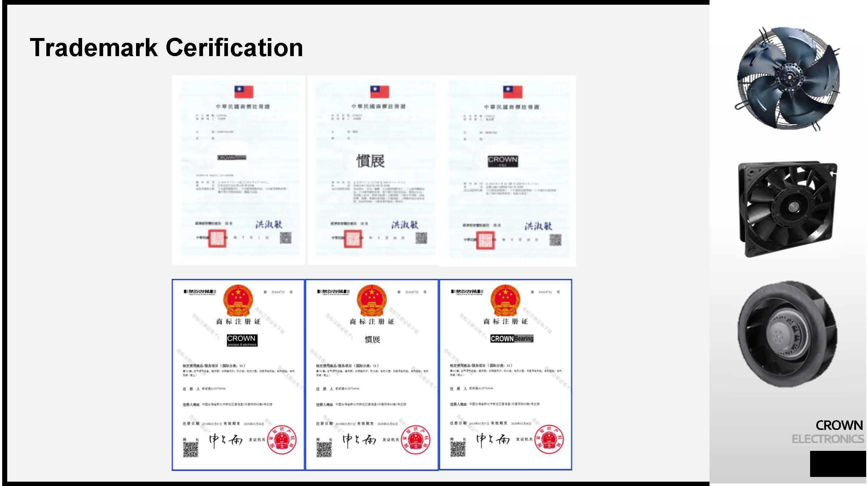Open the China certificate with small 慣展 mark
The image size is (868, 486).
click(x=372, y=375)
